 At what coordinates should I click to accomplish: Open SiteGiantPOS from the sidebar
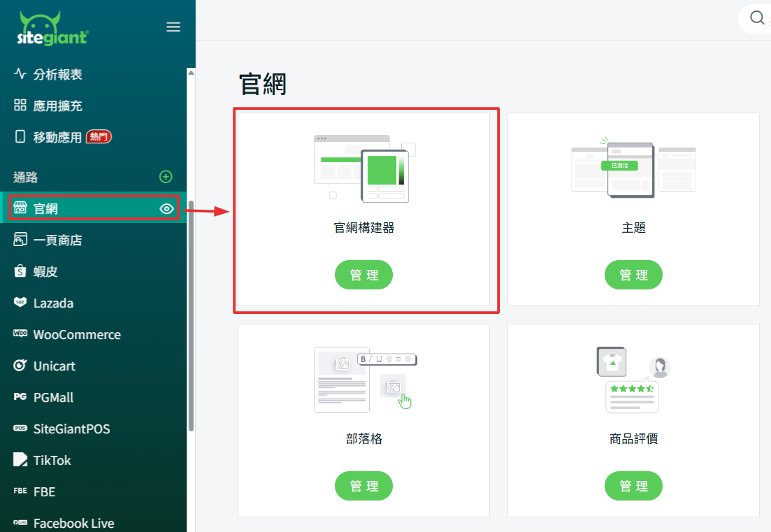pos(71,429)
